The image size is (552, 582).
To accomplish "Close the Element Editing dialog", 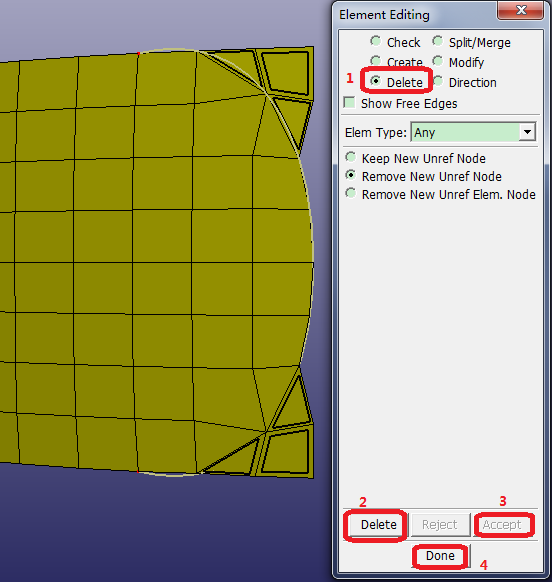I will tap(521, 10).
